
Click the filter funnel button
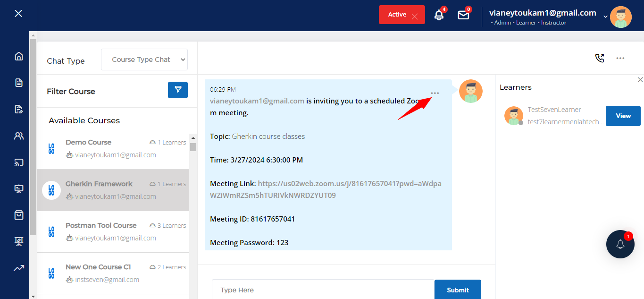coord(178,90)
